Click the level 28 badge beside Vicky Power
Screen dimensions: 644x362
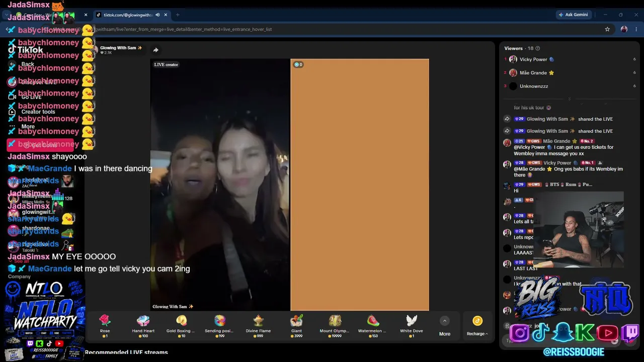(519, 163)
